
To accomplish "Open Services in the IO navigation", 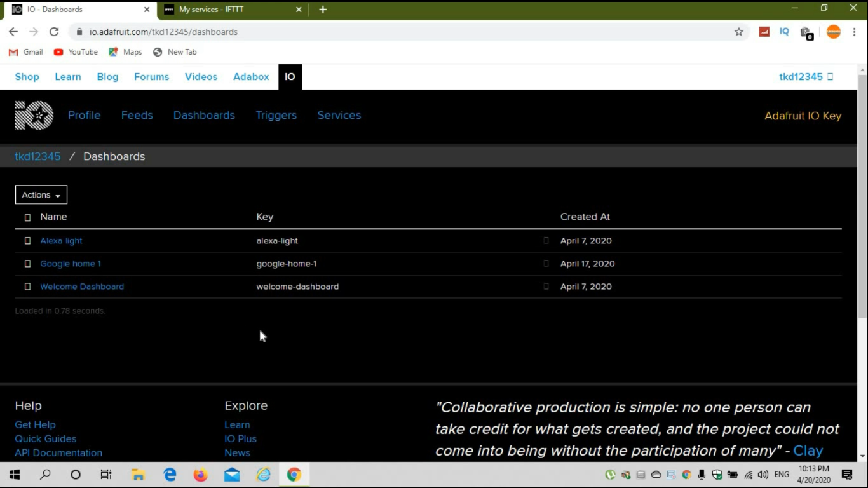I will tap(339, 115).
